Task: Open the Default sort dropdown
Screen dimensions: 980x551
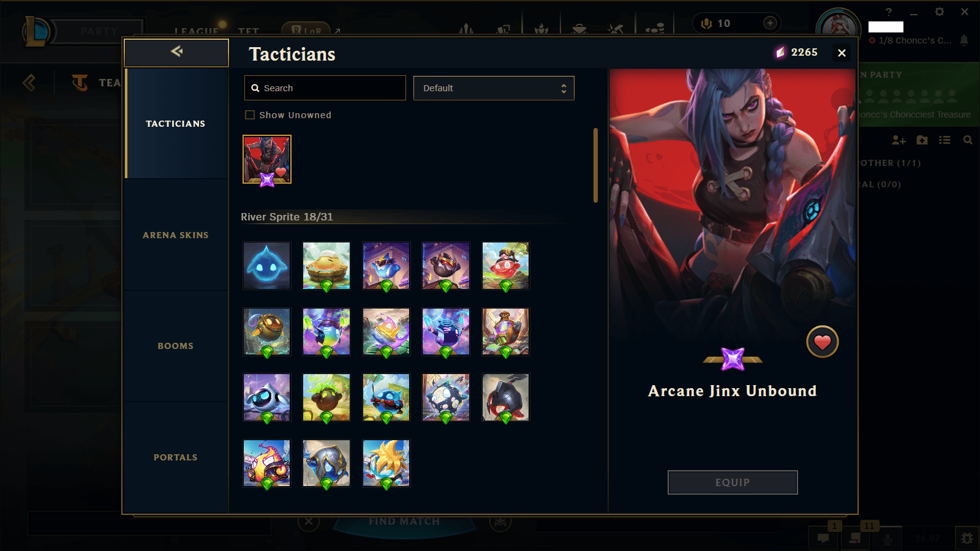Action: point(494,88)
